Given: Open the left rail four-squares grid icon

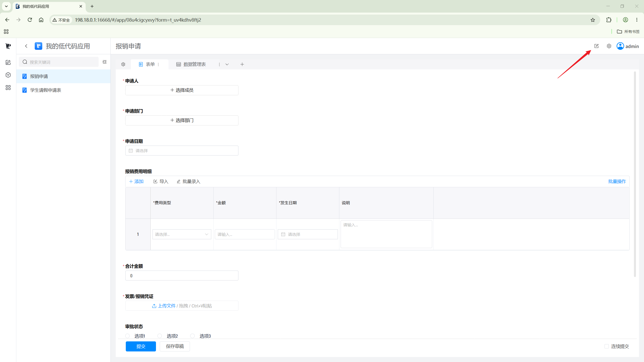Looking at the screenshot, I should [x=8, y=87].
